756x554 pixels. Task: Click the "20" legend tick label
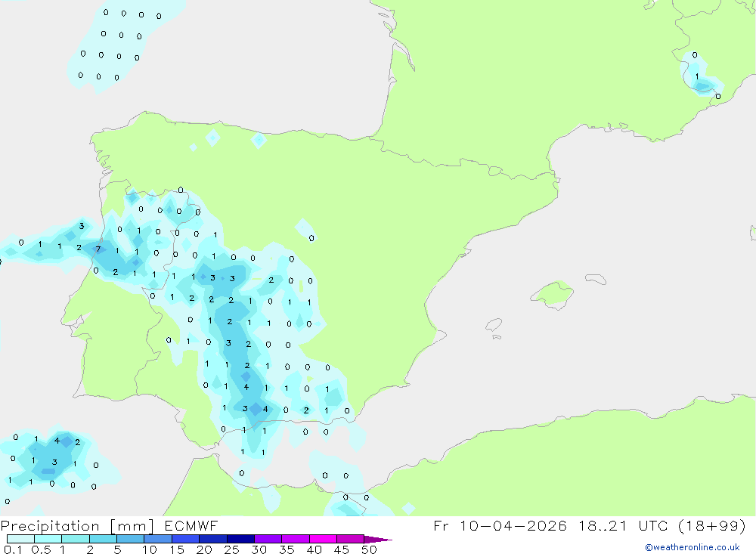(x=204, y=549)
